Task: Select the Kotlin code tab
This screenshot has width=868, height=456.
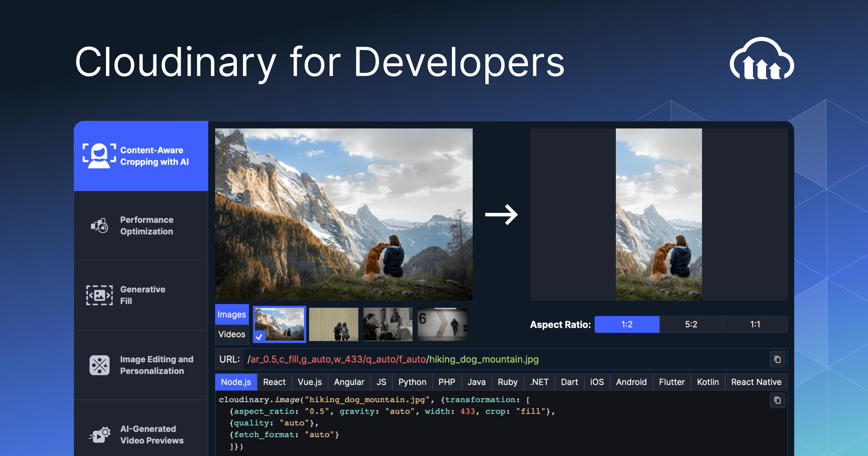Action: [708, 382]
